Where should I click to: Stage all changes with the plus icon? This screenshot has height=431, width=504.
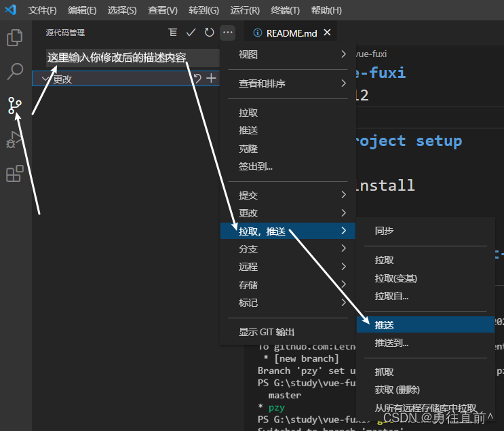pos(212,79)
